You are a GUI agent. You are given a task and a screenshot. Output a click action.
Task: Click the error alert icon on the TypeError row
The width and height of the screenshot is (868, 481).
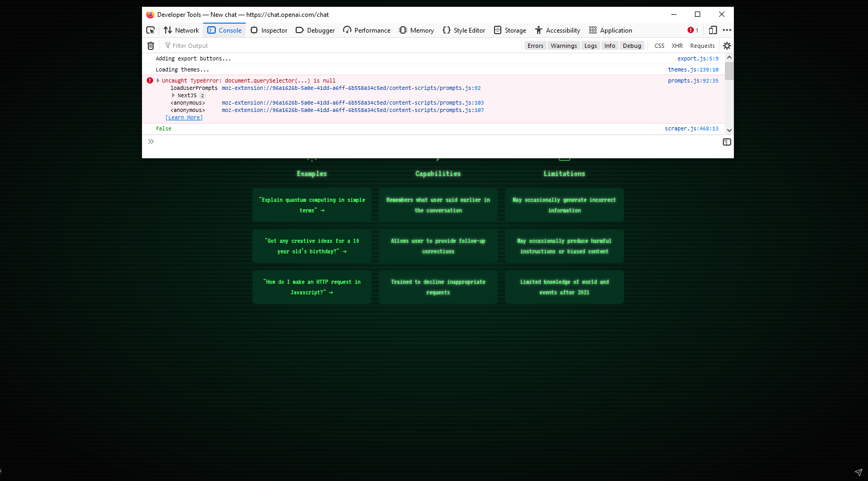click(150, 80)
